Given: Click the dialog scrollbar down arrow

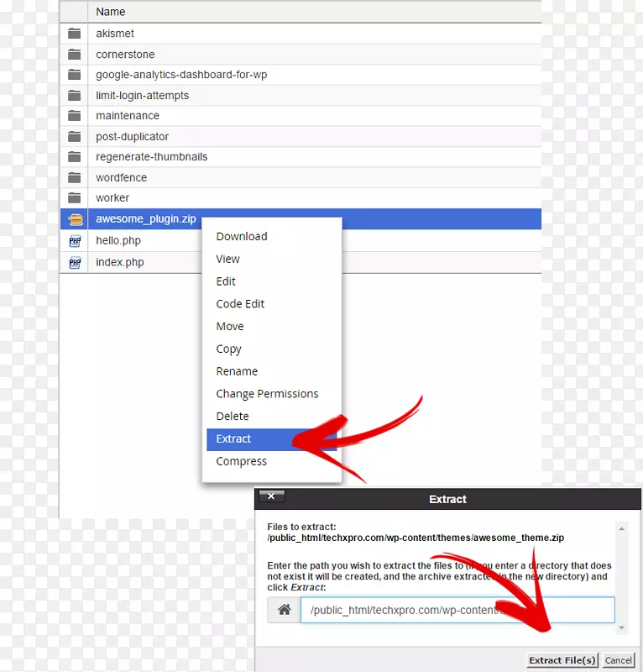Looking at the screenshot, I should [621, 627].
